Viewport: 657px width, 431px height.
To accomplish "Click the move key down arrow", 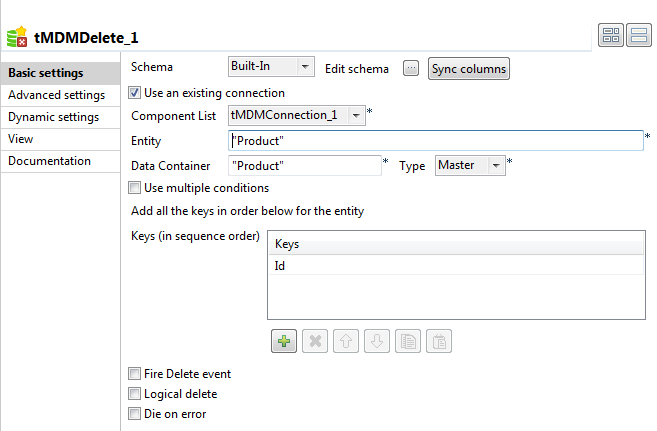I will coord(377,341).
